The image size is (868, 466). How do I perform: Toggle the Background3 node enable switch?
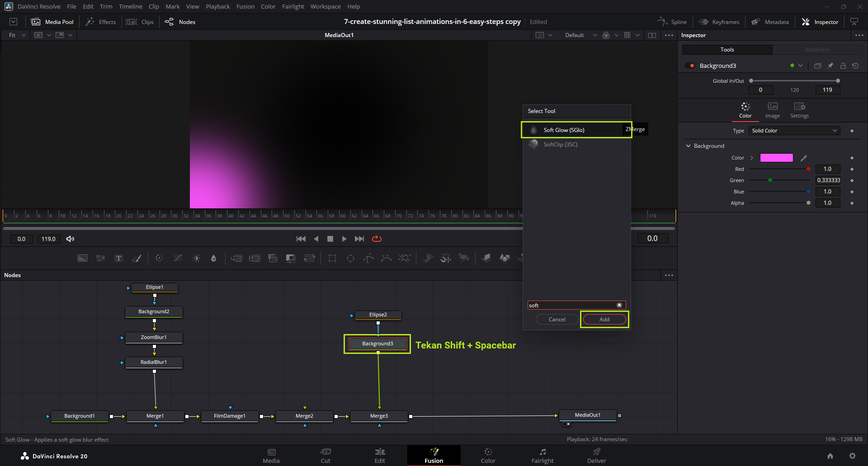pos(690,66)
